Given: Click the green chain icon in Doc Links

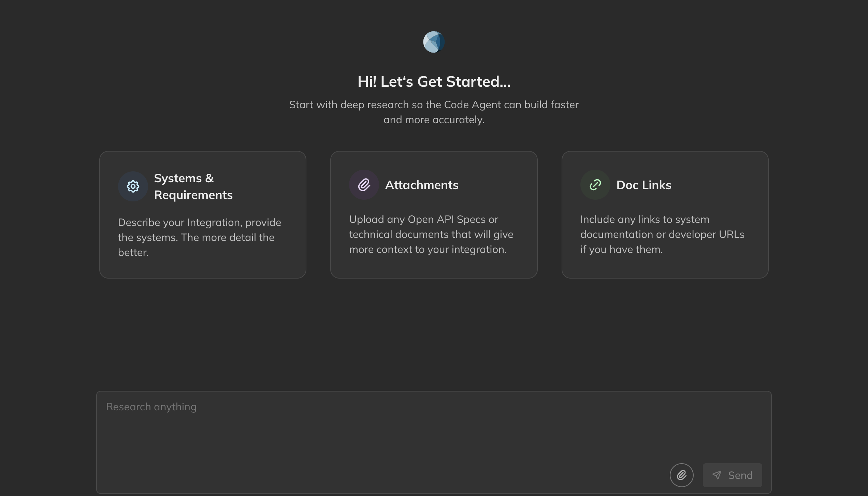Looking at the screenshot, I should 595,185.
